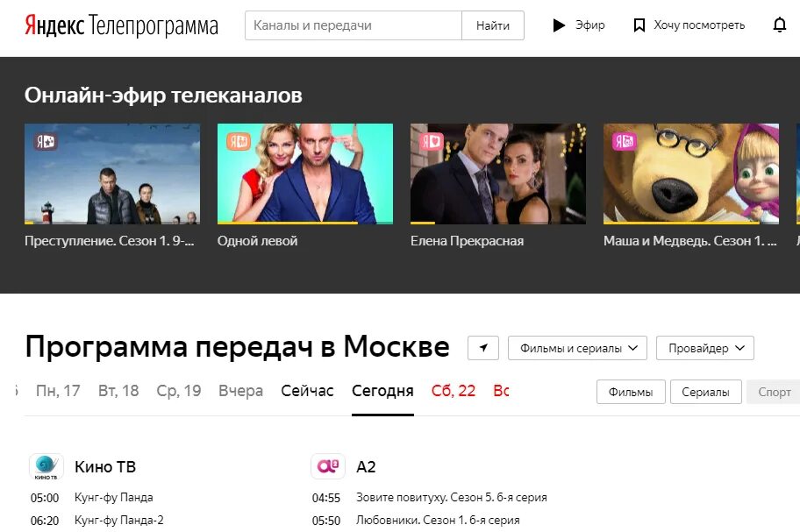Select the Вчера day tab

click(241, 391)
